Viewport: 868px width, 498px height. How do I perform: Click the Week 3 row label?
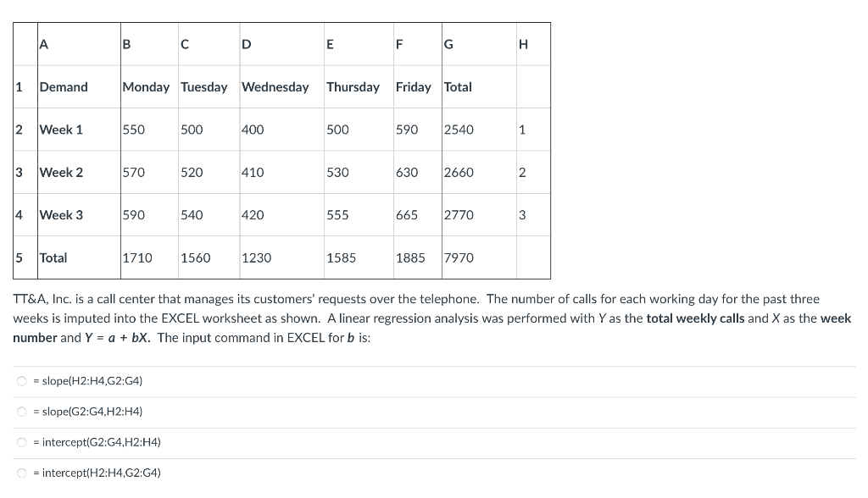79,214
